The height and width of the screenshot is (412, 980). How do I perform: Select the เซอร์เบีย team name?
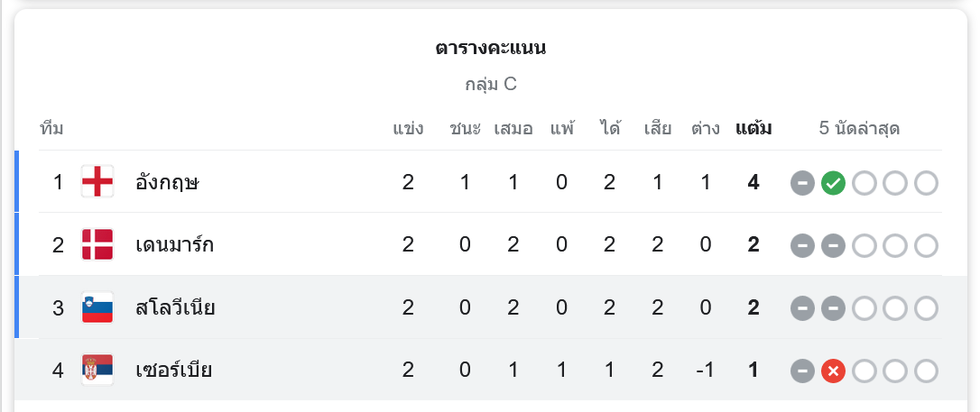[x=173, y=370]
